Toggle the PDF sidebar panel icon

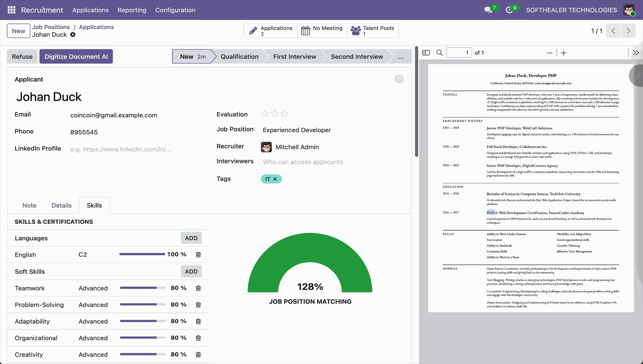point(426,53)
